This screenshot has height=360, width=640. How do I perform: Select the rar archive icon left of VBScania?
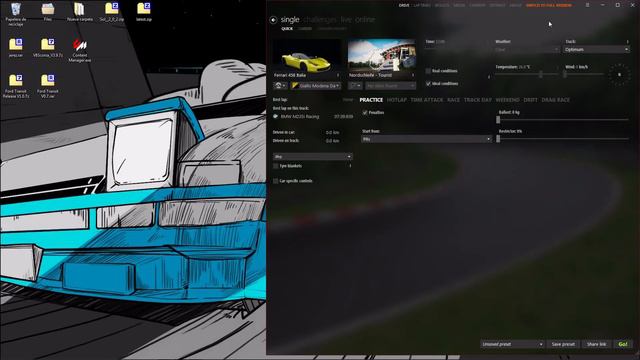click(16, 48)
